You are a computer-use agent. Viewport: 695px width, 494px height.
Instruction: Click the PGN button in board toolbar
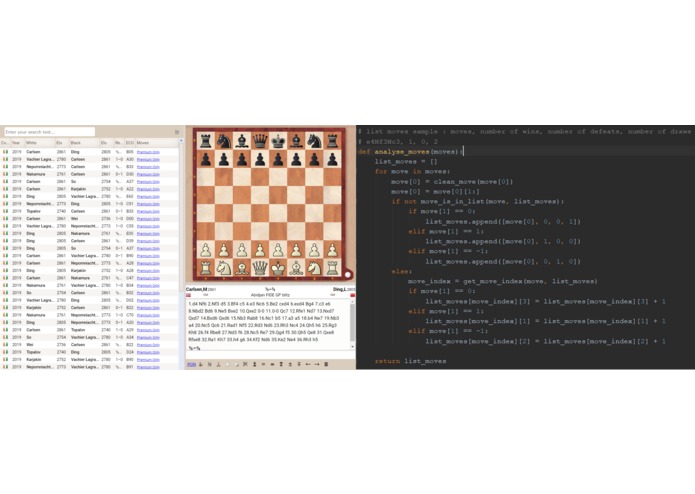(x=191, y=364)
